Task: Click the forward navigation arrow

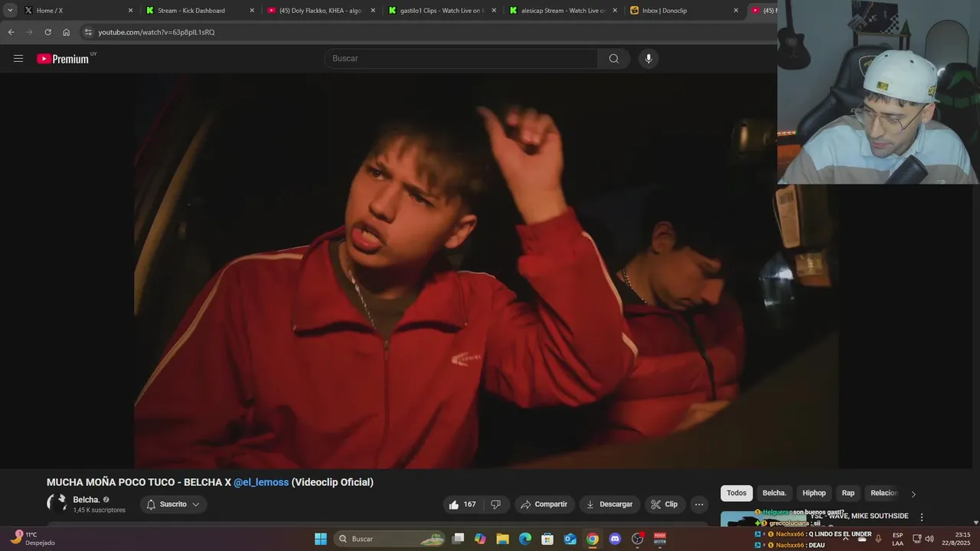Action: [29, 32]
